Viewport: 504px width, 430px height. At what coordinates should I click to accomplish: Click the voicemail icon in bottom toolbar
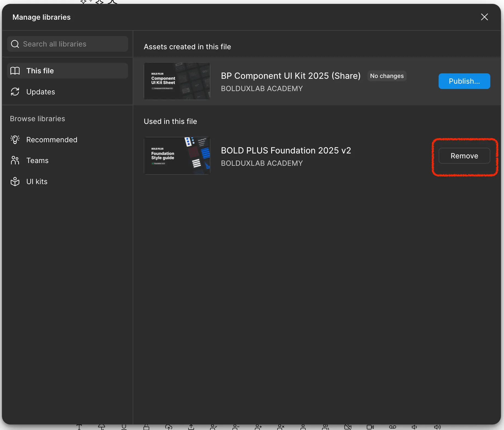392,427
